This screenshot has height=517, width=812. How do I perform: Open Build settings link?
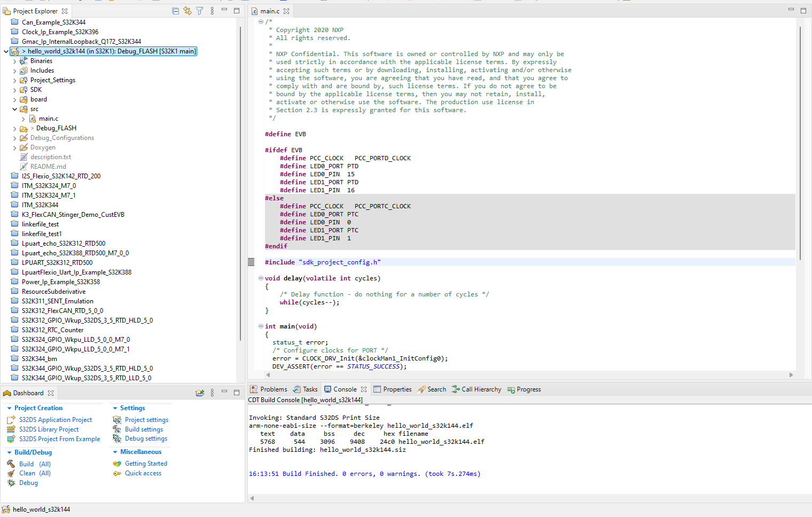144,429
